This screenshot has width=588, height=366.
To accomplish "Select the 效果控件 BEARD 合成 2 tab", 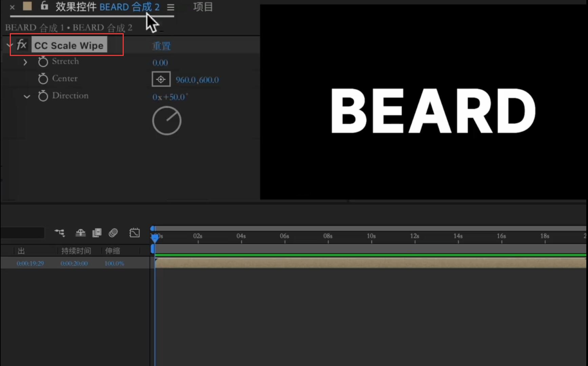I will coord(107,7).
